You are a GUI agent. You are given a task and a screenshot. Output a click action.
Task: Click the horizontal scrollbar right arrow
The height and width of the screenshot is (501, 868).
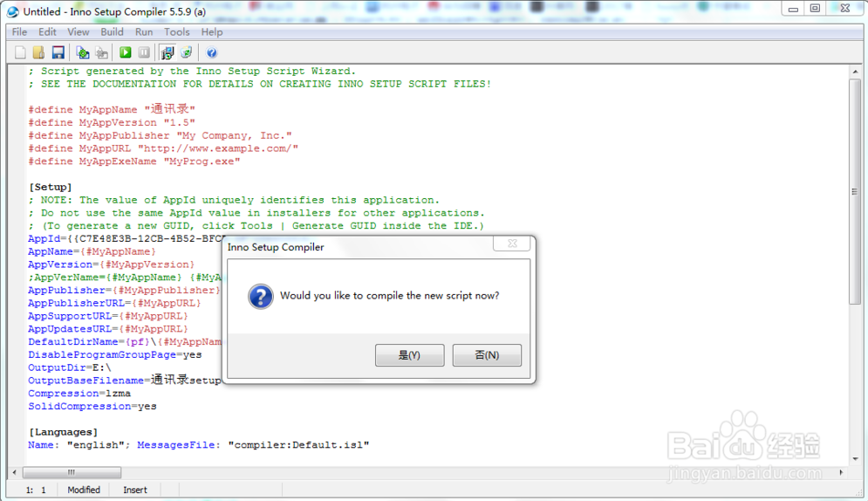point(842,472)
